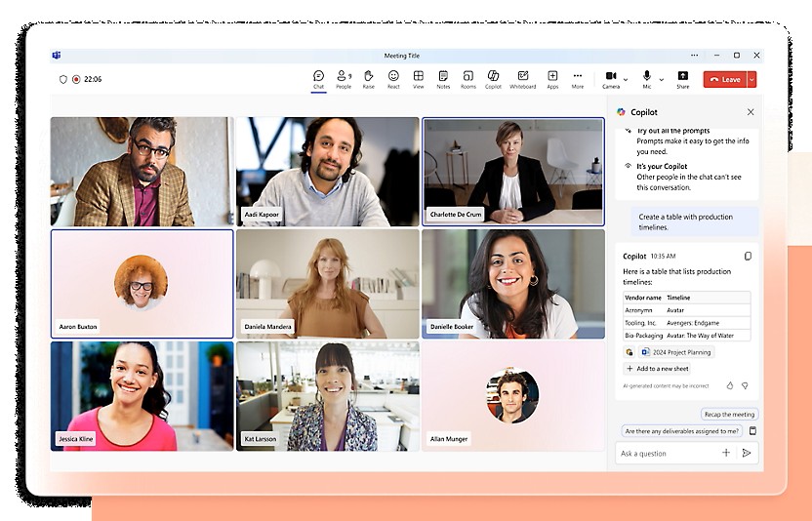
Task: Open the 2024 Project Planning reference
Action: (676, 352)
